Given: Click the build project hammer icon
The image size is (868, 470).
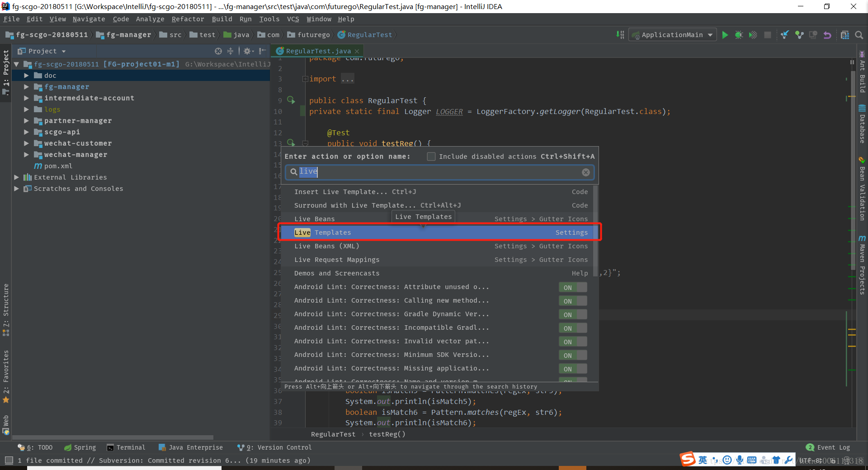Looking at the screenshot, I should tap(620, 35).
